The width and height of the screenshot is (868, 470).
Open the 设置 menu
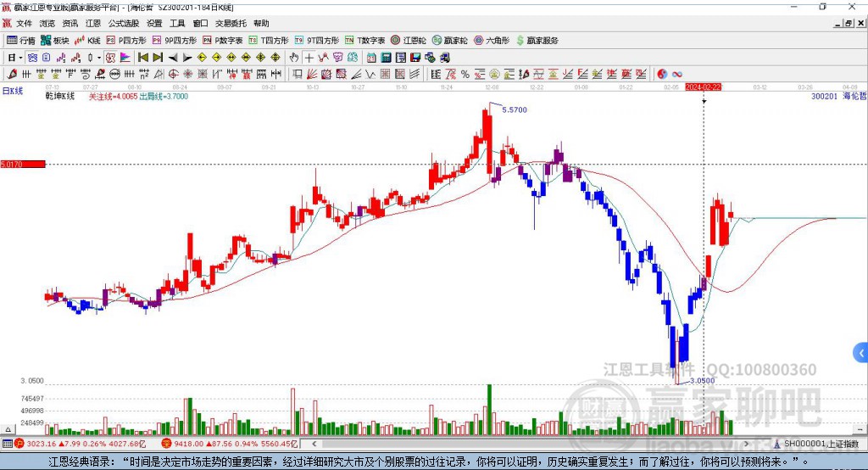[154, 23]
